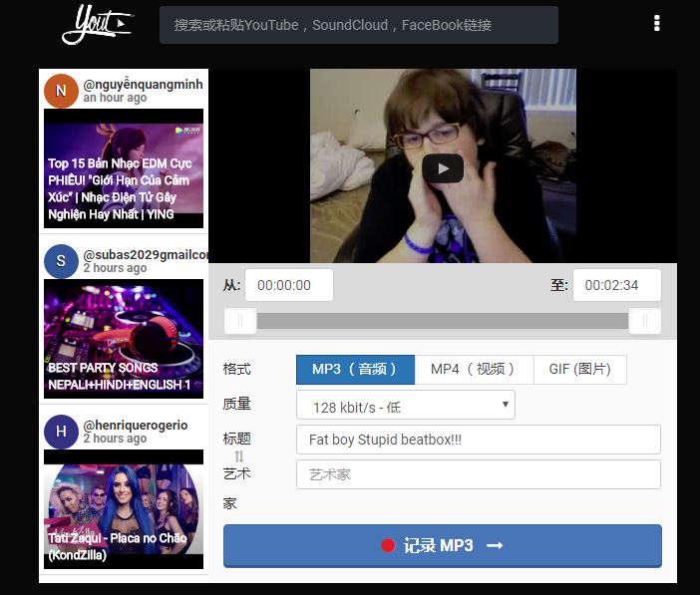
Task: Click the artist name input field
Action: pyautogui.click(x=478, y=474)
